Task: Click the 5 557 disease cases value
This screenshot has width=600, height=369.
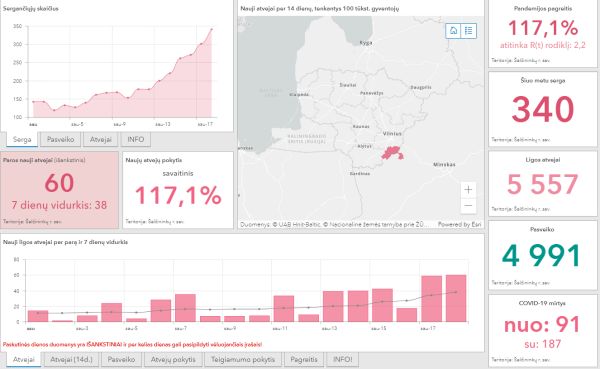Action: (x=543, y=184)
